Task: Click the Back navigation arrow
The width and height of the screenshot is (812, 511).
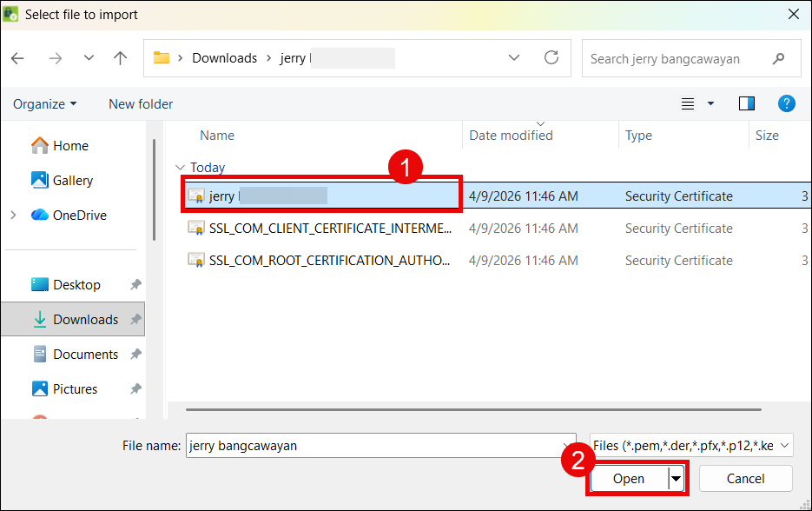Action: pyautogui.click(x=18, y=58)
